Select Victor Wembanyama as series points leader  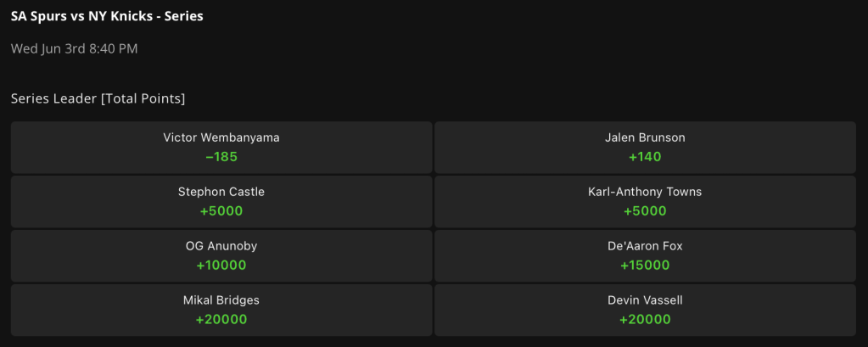tap(221, 148)
